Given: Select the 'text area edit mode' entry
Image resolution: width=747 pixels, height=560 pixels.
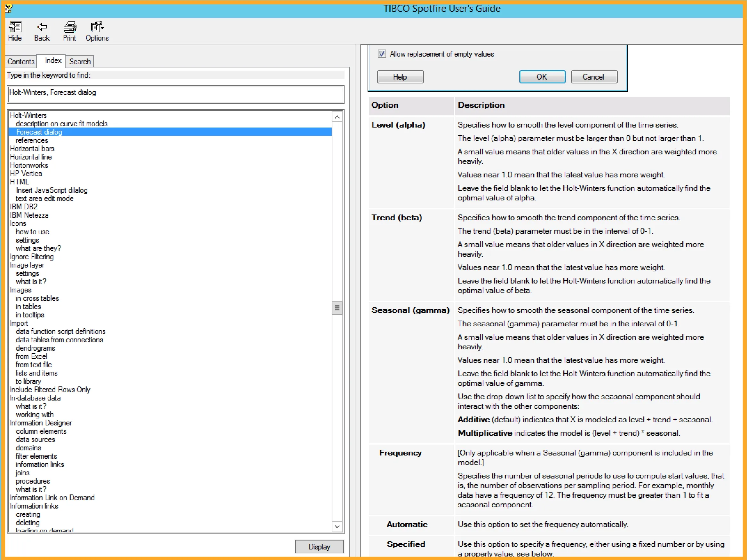Looking at the screenshot, I should 44,199.
